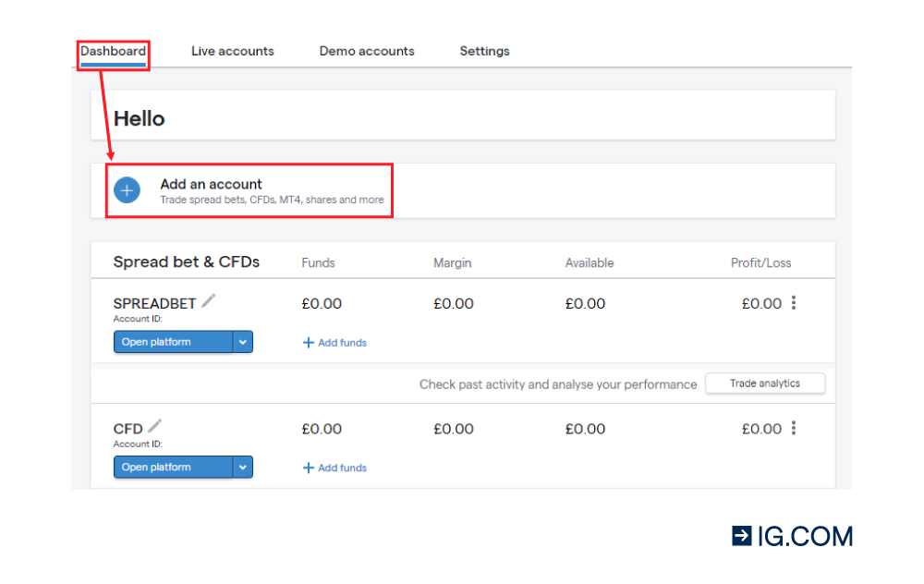Click the blue plus circle to add an account
Screen dimensions: 924x584
point(127,189)
